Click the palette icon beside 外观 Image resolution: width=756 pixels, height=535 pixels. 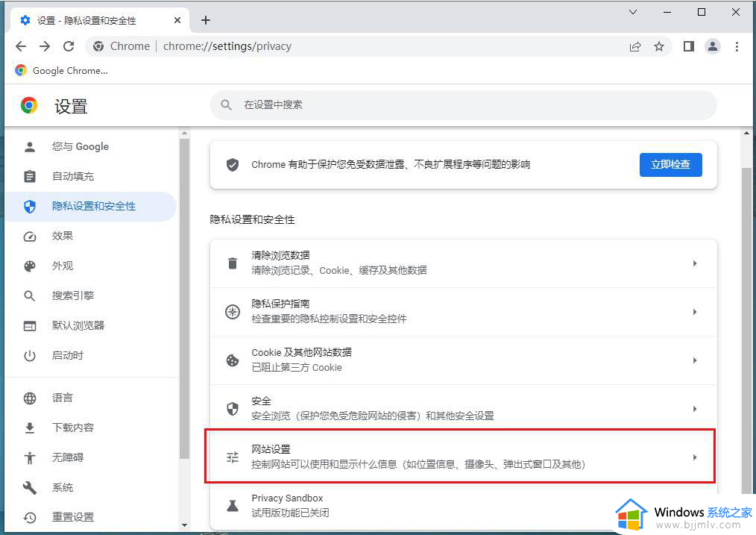(x=30, y=266)
